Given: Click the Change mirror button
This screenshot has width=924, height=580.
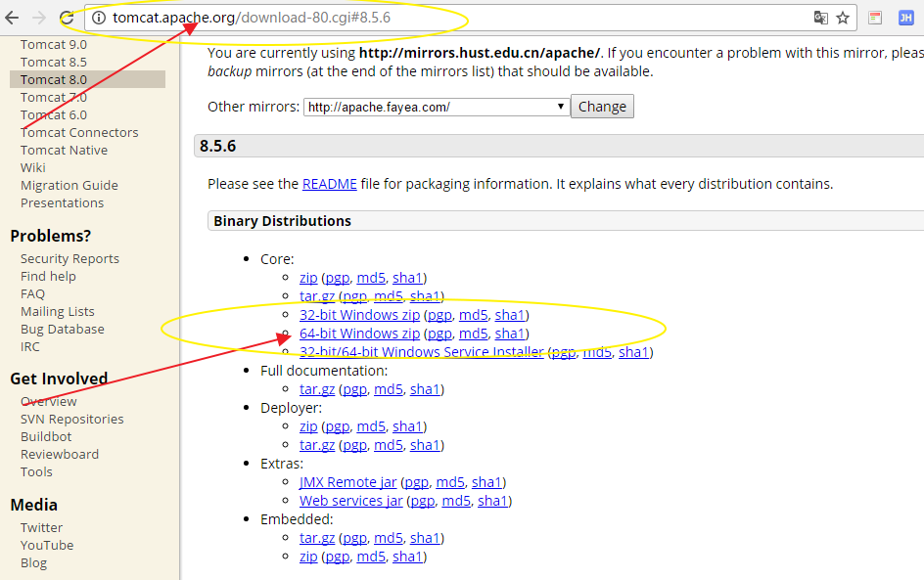Looking at the screenshot, I should pyautogui.click(x=602, y=107).
